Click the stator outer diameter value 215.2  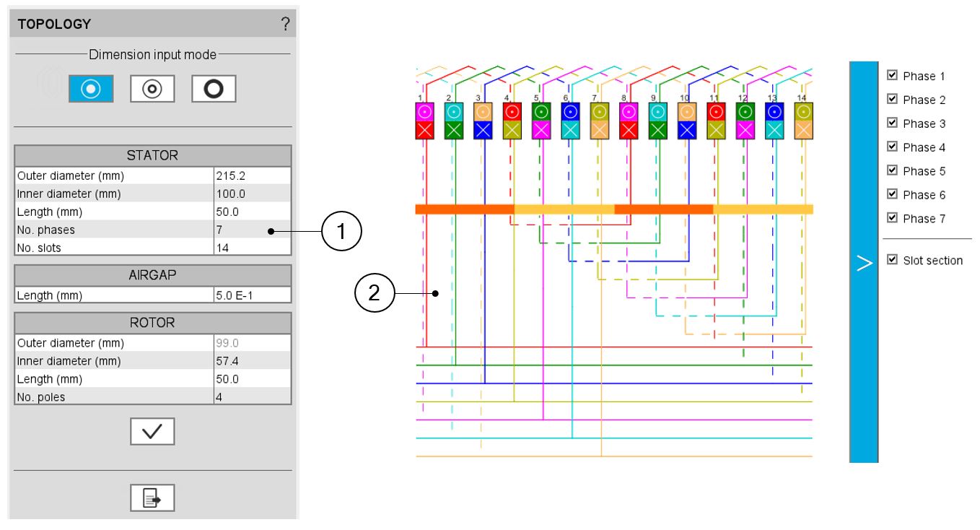pyautogui.click(x=252, y=176)
